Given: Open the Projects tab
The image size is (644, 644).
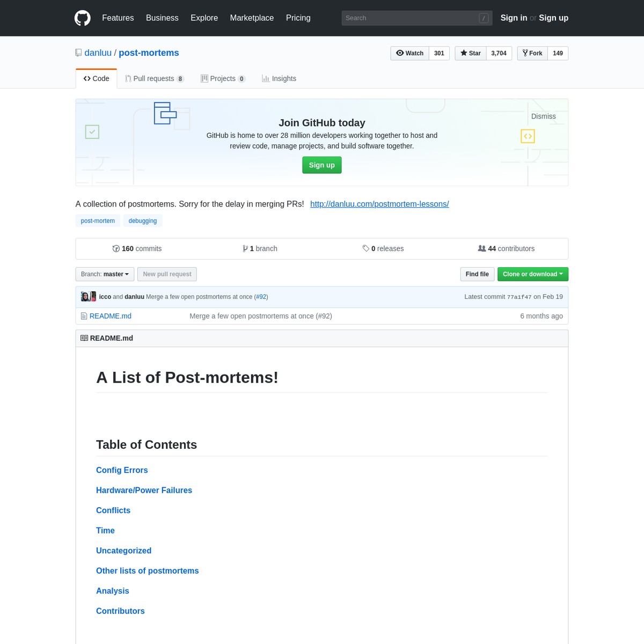Looking at the screenshot, I should [223, 78].
